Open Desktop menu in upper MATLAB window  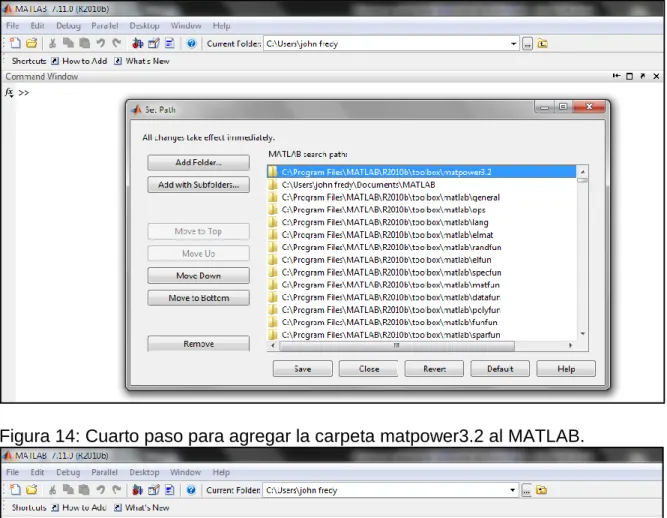click(144, 26)
